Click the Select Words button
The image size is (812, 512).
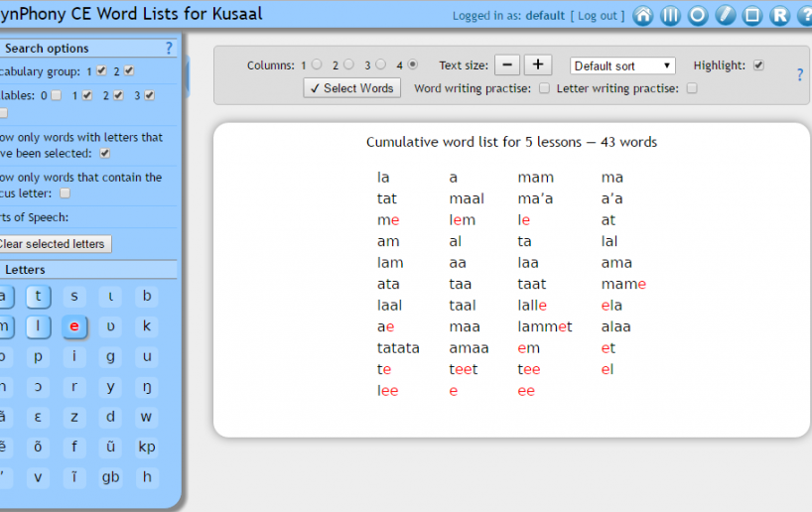pos(351,88)
